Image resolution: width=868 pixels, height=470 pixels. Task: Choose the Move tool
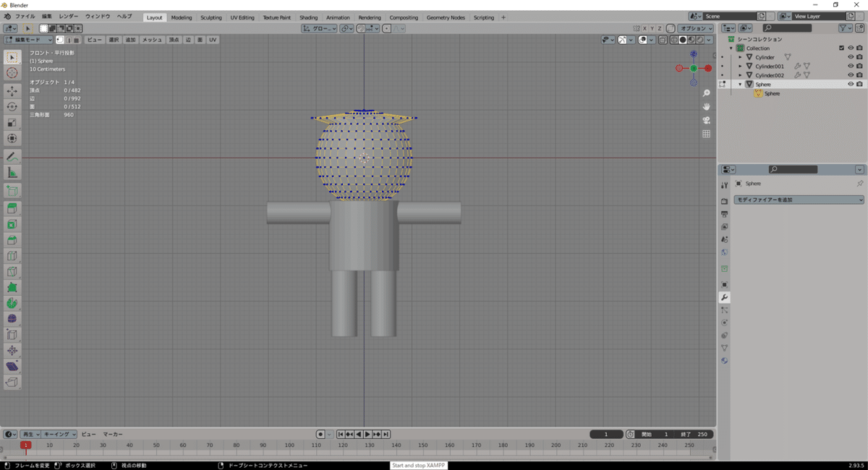coord(12,91)
